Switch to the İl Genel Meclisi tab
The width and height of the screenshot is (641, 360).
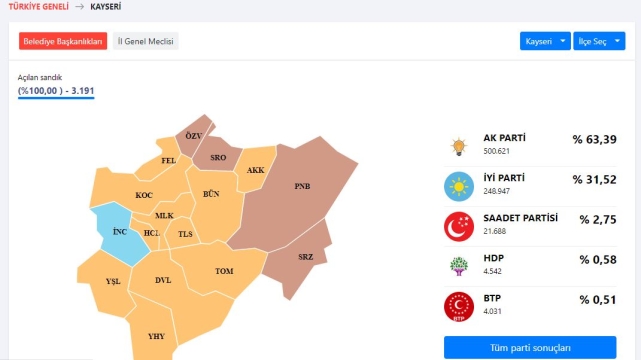click(146, 41)
